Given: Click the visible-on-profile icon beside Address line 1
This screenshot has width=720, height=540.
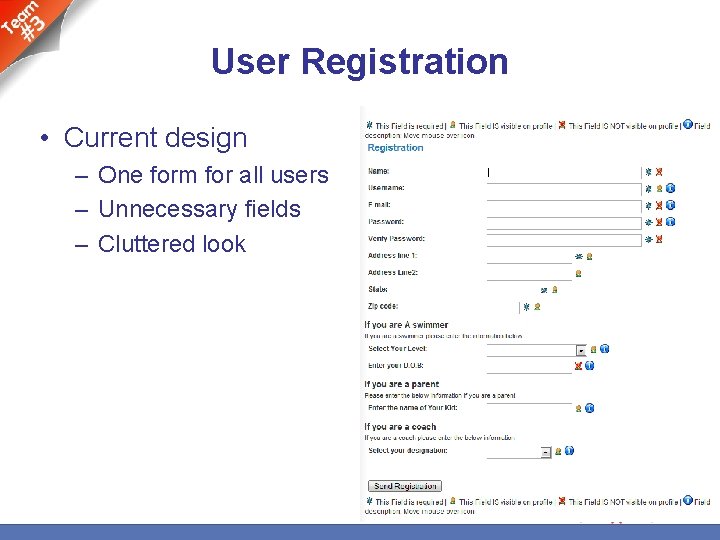Looking at the screenshot, I should (x=590, y=257).
